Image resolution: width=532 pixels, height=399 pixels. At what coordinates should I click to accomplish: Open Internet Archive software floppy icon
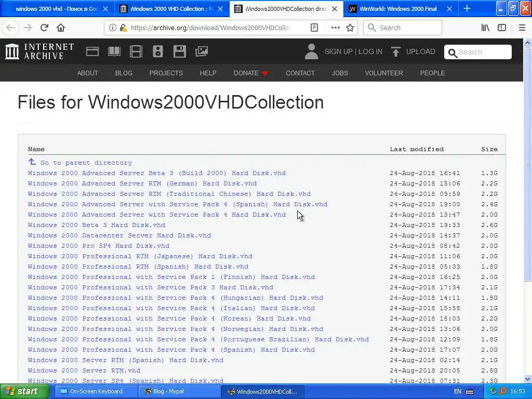[x=179, y=51]
